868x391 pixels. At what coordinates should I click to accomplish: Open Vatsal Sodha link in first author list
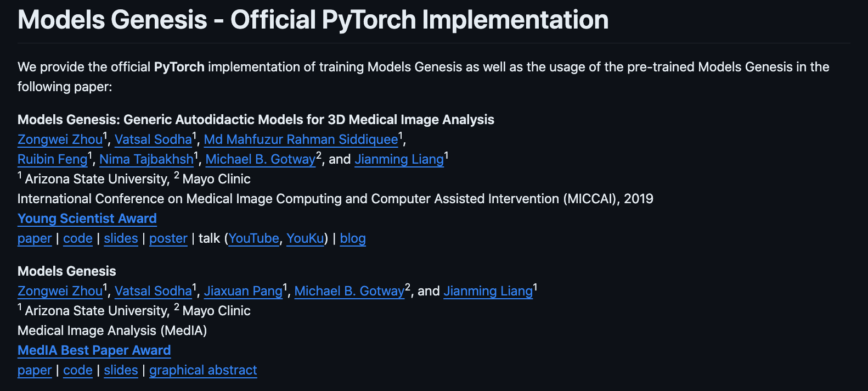(x=153, y=139)
